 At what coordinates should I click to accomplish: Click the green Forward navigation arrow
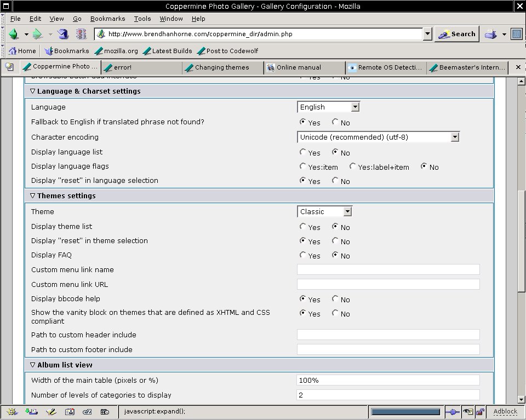coord(37,34)
